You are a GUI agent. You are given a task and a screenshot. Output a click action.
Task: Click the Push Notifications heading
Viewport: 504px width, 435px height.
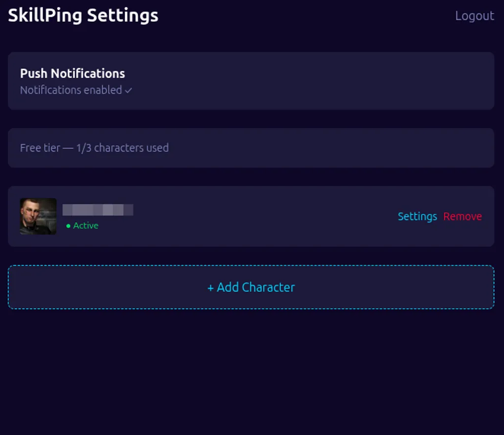(72, 73)
